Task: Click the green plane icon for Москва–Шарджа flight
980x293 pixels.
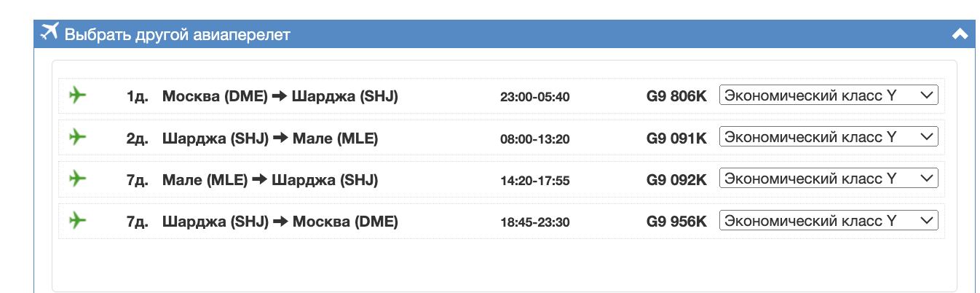Action: pos(77,95)
